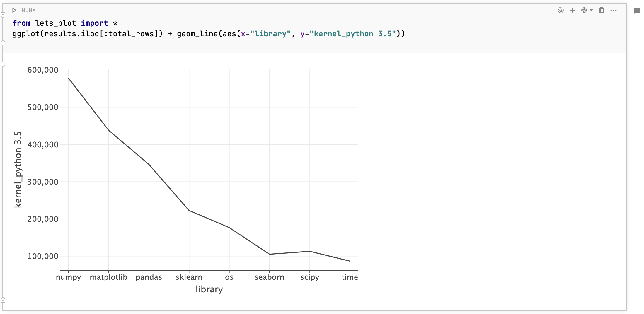Open the AI assistant with the swirl icon

click(x=560, y=10)
